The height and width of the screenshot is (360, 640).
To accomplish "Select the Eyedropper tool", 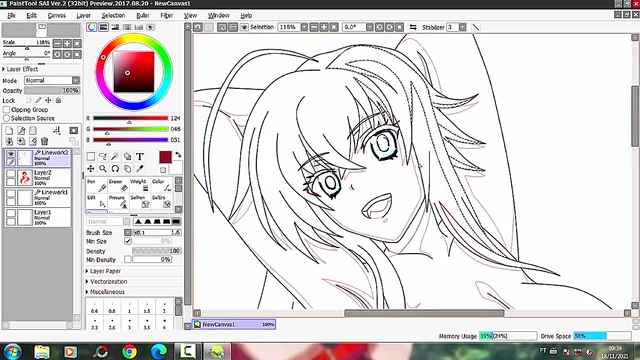I will pyautogui.click(x=140, y=169).
